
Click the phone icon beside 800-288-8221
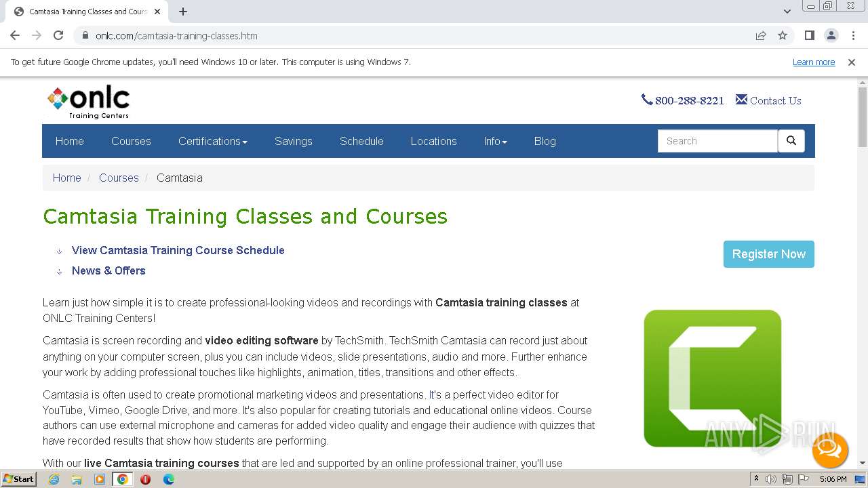click(647, 100)
